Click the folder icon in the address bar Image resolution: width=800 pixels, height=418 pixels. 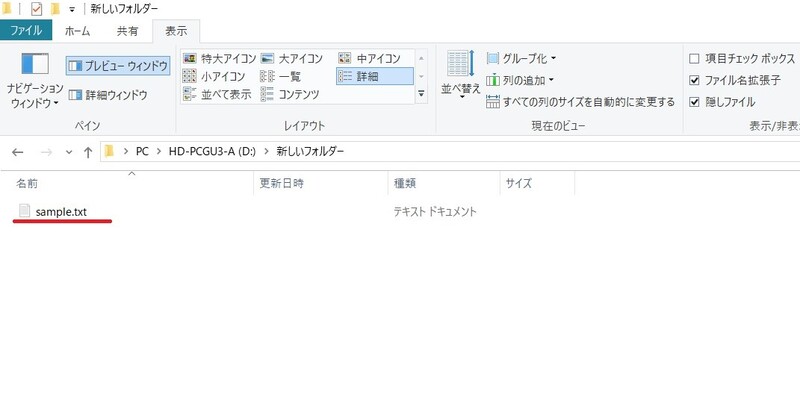tap(109, 151)
